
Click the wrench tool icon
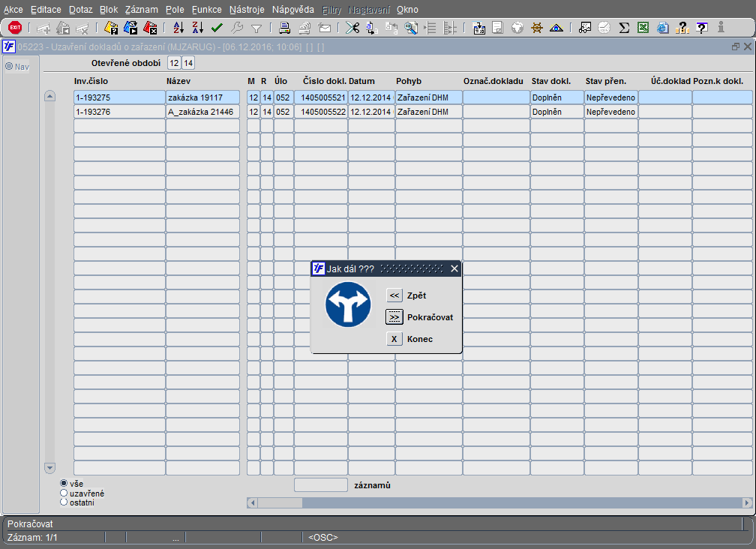237,28
